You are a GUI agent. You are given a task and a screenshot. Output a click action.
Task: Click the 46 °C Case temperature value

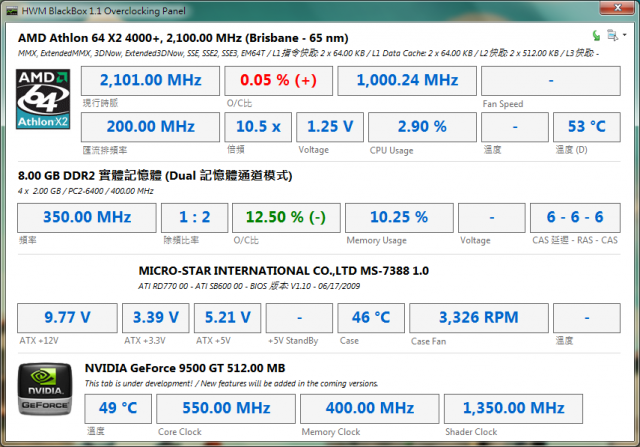coord(371,318)
